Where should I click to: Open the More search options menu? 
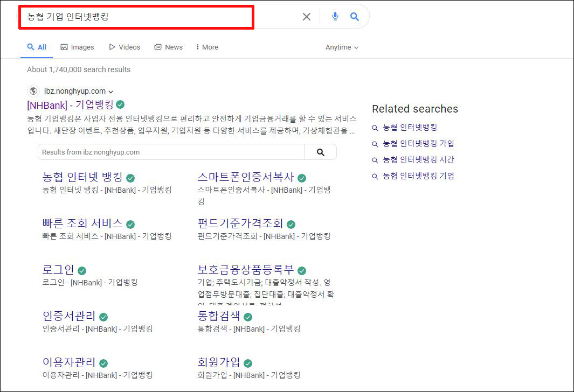coord(207,47)
